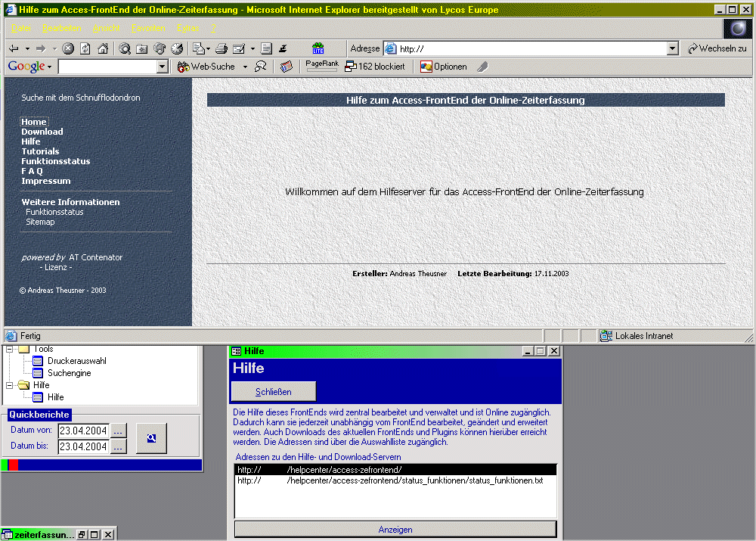Click the Sitemap link

click(40, 222)
